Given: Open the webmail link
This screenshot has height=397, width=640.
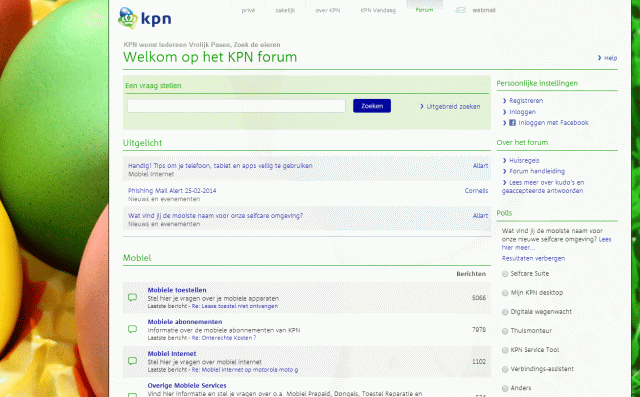Looking at the screenshot, I should click(x=484, y=10).
